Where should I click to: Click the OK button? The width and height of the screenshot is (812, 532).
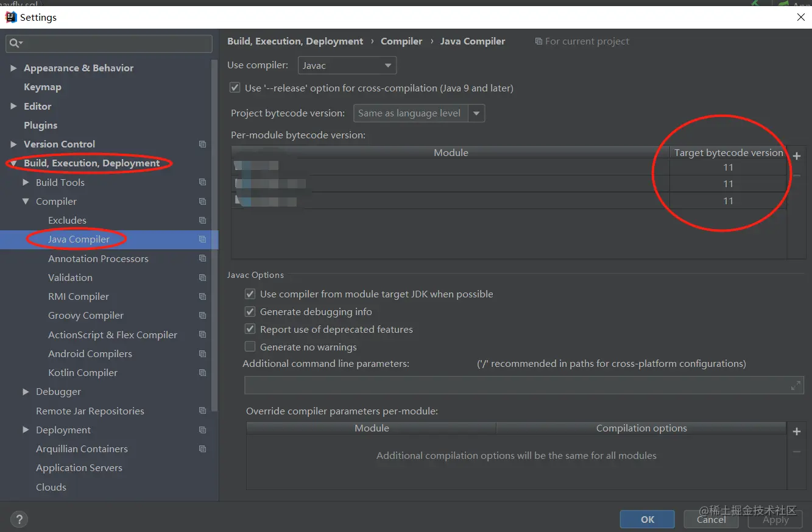(x=647, y=519)
